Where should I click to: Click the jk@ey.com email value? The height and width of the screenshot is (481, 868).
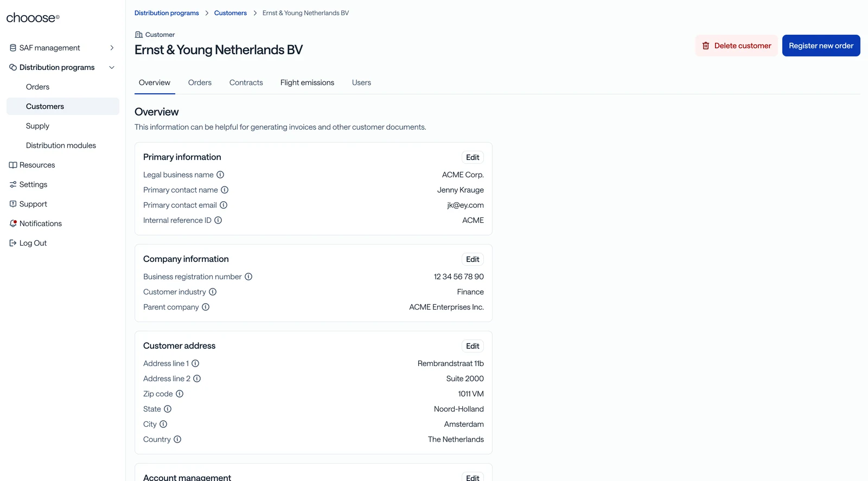[x=465, y=205]
